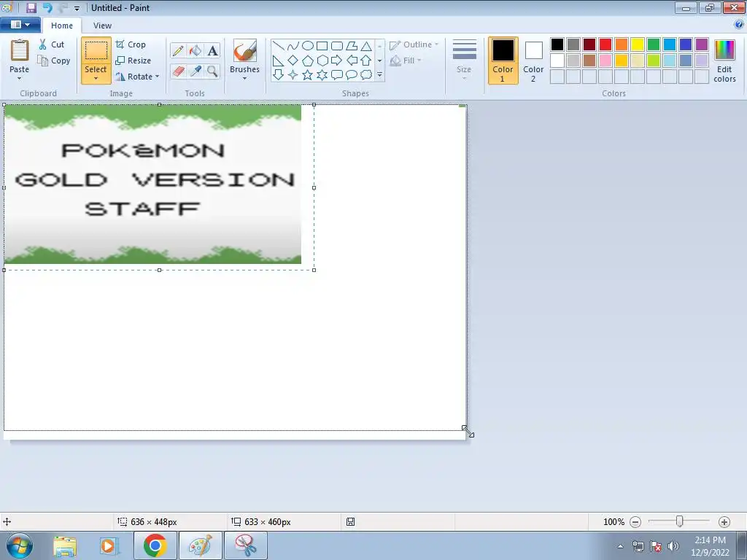
Task: Choose the Down arrow shape
Action: coord(279,75)
